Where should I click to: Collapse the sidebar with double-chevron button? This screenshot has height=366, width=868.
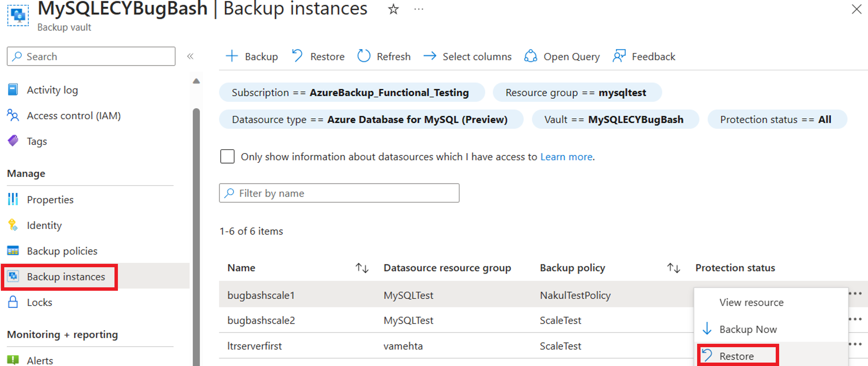tap(191, 56)
